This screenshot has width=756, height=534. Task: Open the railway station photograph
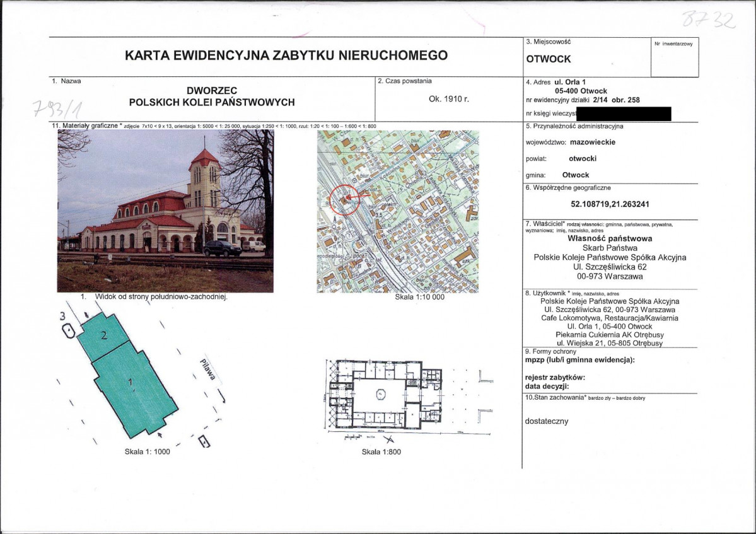coord(165,211)
